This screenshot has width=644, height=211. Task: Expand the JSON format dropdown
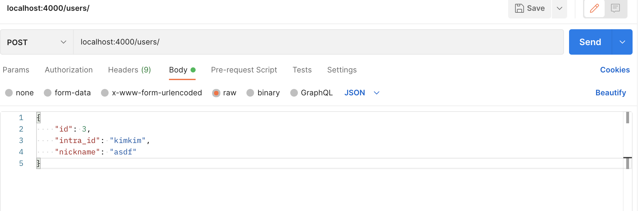coord(377,93)
